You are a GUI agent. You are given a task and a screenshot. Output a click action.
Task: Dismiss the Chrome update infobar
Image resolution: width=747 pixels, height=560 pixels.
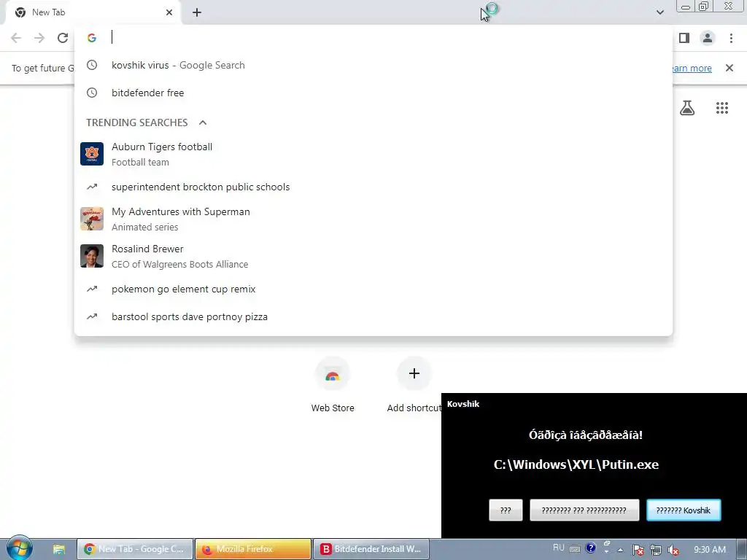[729, 68]
